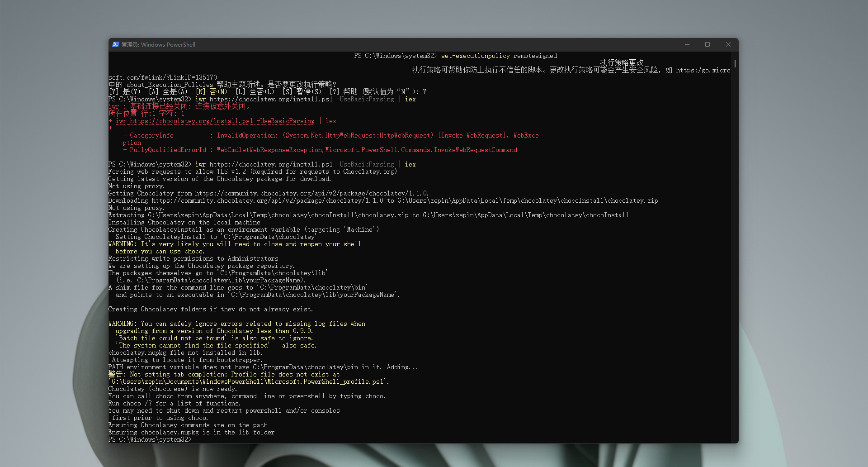The image size is (868, 467).
Task: Click the WARNING about reopening your shell
Action: click(x=234, y=244)
